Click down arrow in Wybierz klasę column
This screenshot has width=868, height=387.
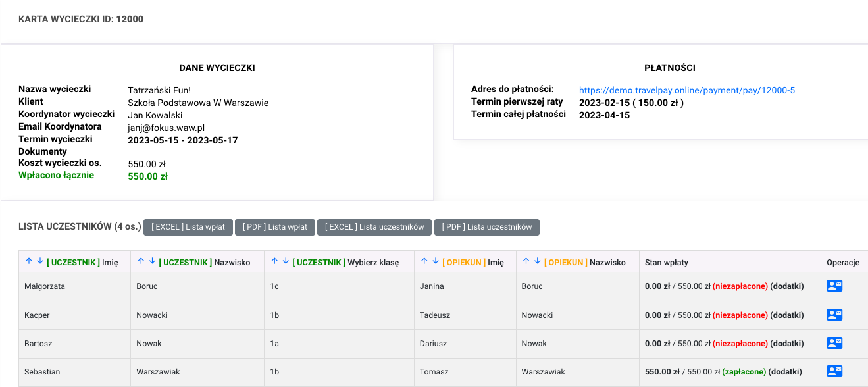click(286, 261)
